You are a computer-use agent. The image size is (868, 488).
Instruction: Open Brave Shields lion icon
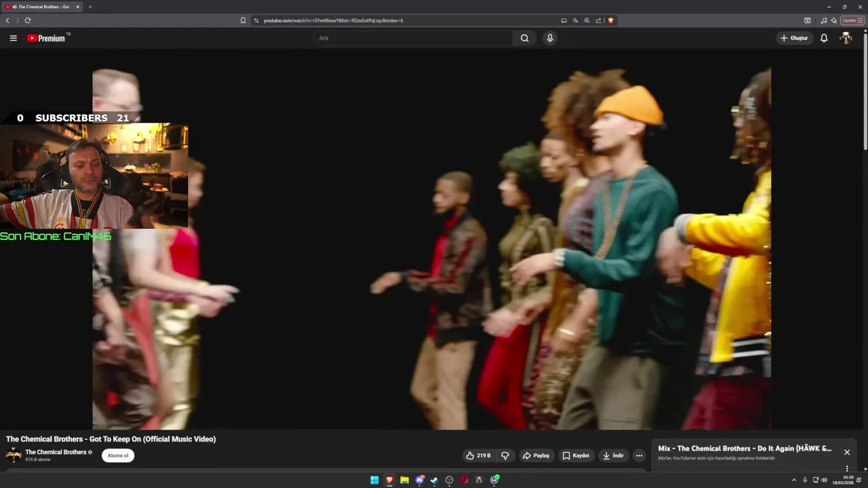610,20
